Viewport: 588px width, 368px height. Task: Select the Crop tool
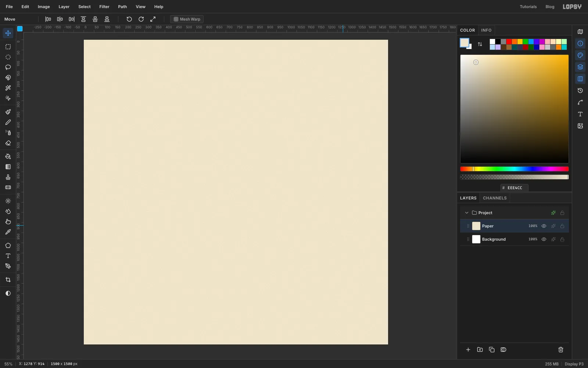8,280
